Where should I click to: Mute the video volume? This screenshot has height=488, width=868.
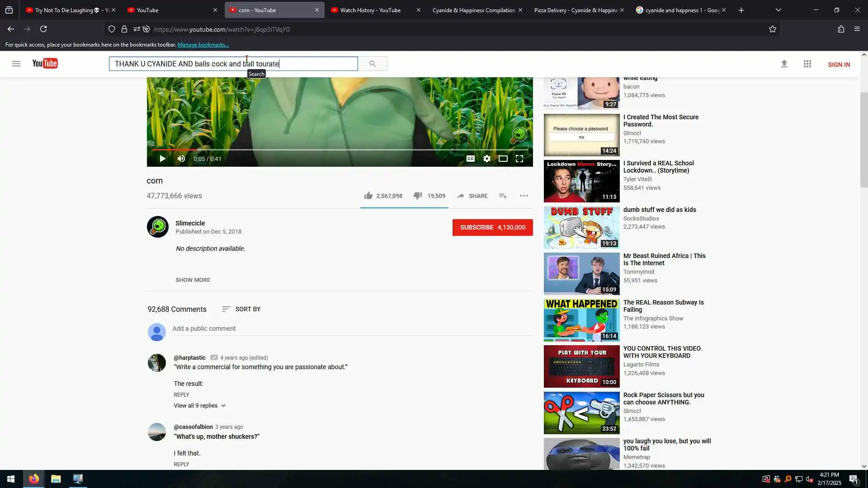pos(181,159)
